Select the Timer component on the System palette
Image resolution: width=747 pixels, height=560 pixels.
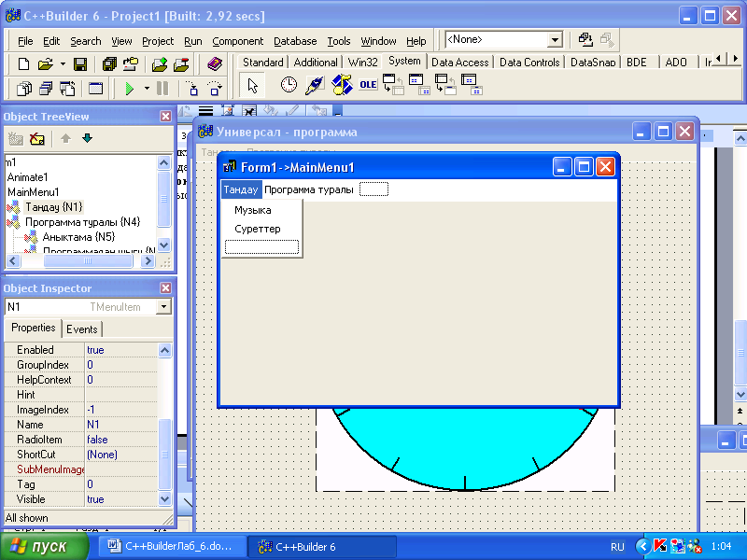(x=289, y=86)
